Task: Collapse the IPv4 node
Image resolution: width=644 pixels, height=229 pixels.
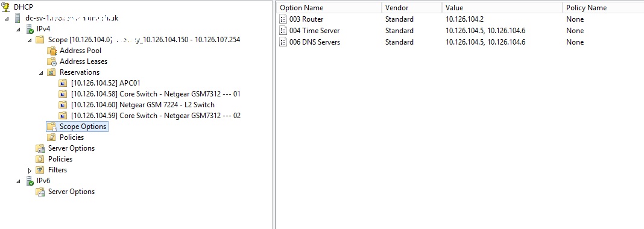Action: tap(18, 30)
